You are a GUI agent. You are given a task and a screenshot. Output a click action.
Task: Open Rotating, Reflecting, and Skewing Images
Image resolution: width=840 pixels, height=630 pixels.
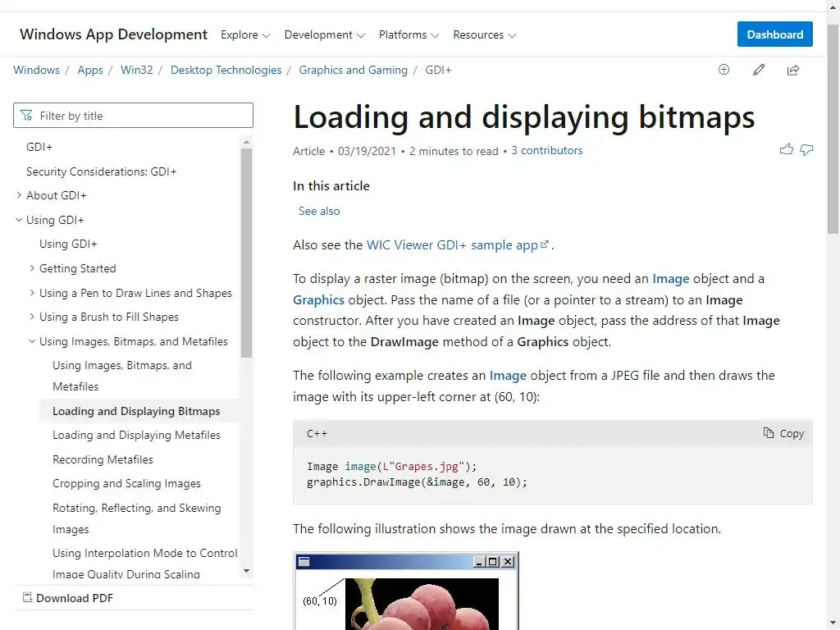[x=137, y=518]
